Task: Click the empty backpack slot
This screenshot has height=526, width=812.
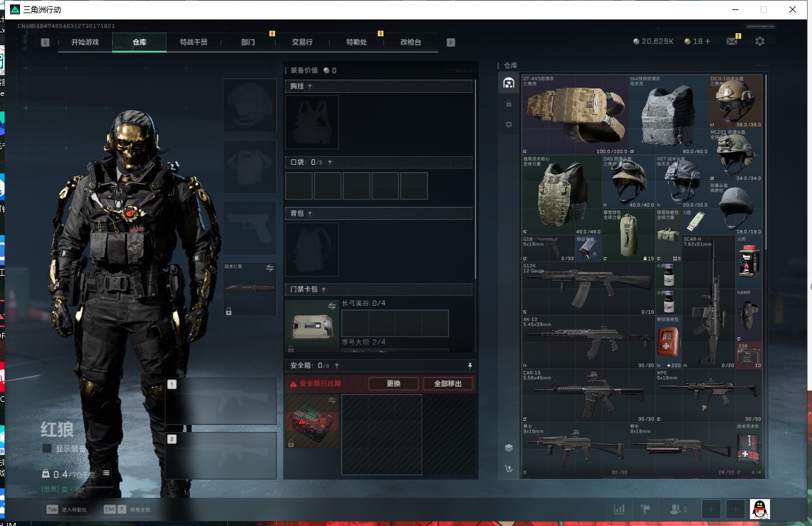Action: (312, 250)
